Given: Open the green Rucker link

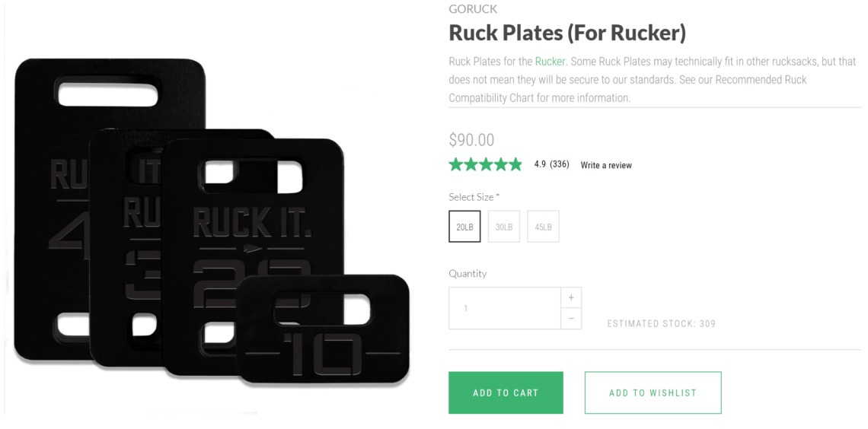Looking at the screenshot, I should point(550,62).
